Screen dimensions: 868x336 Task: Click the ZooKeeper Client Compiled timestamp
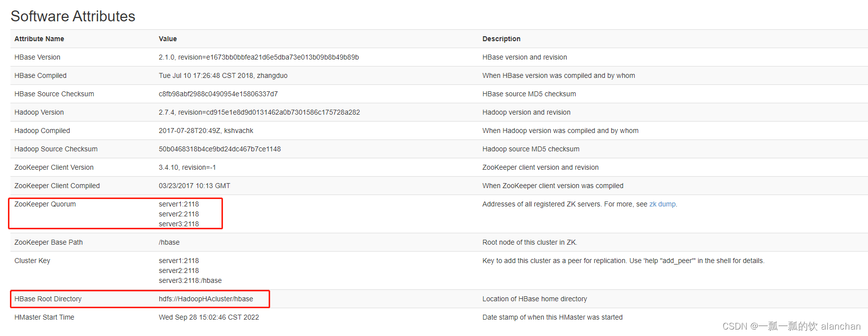[x=194, y=186]
